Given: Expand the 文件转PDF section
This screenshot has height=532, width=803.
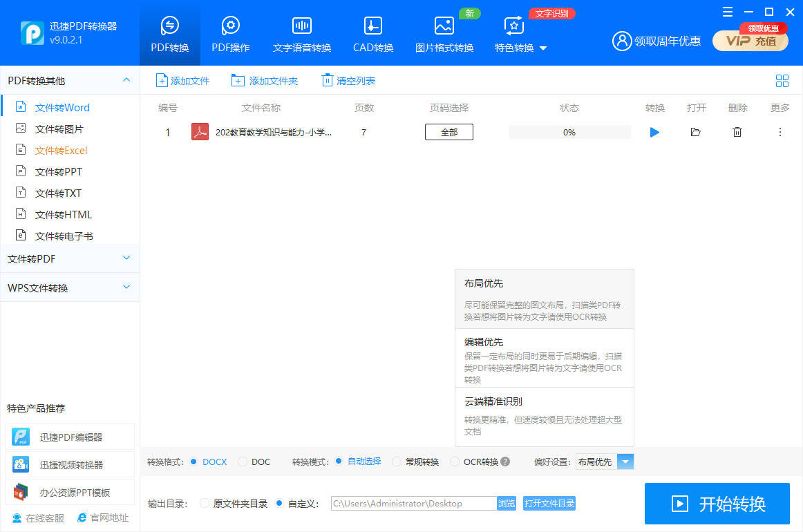Looking at the screenshot, I should tap(70, 258).
